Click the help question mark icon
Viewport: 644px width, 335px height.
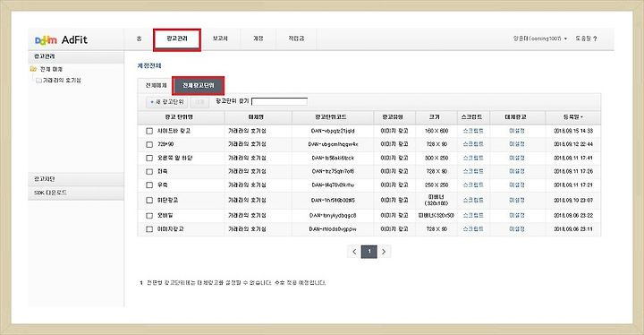(x=595, y=39)
